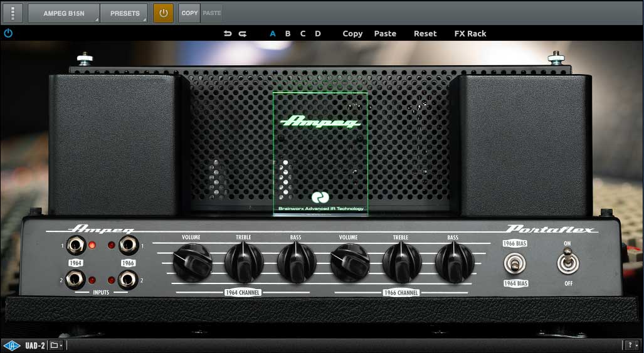Click Paste in the black settings bar
Viewport: 644px width, 353px height.
(385, 34)
